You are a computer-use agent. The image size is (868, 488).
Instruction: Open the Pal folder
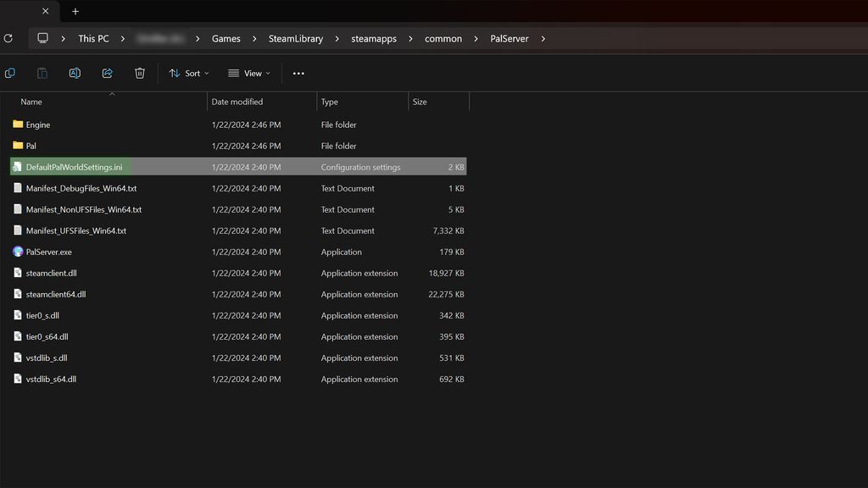(x=33, y=146)
